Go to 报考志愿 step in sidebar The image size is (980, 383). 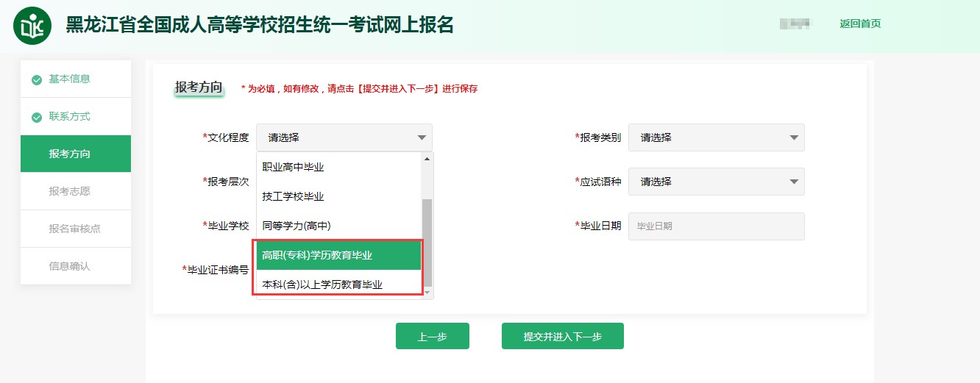pos(70,191)
